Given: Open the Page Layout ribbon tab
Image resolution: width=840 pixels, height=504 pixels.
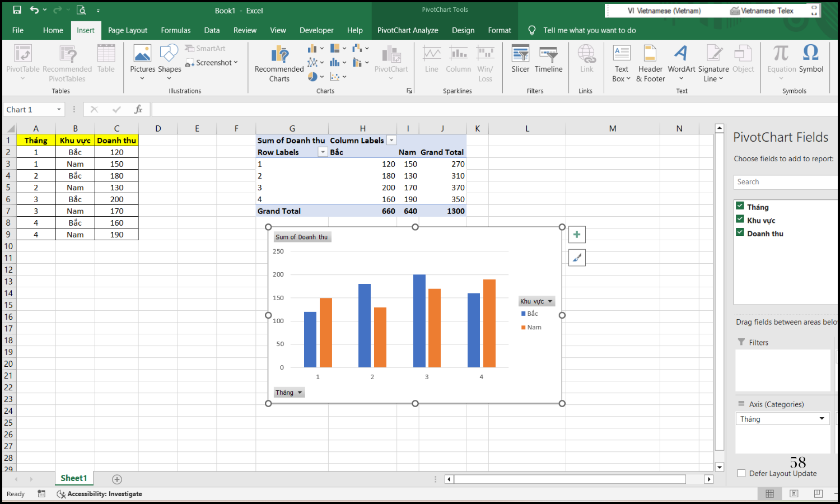Looking at the screenshot, I should [128, 30].
